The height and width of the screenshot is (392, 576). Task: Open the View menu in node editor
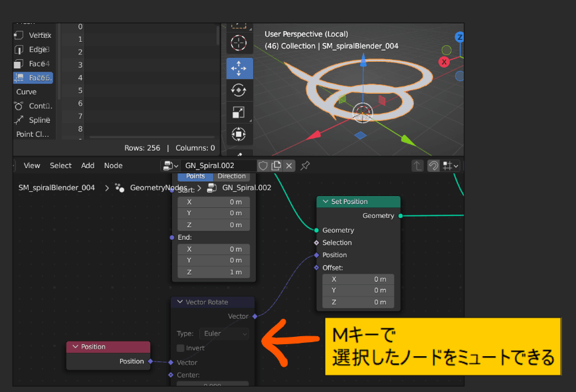point(32,165)
